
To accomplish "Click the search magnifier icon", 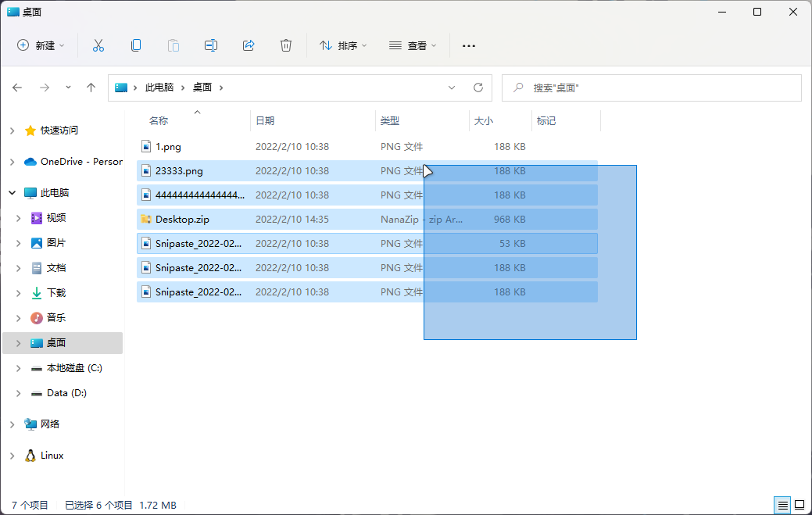I will pos(518,88).
